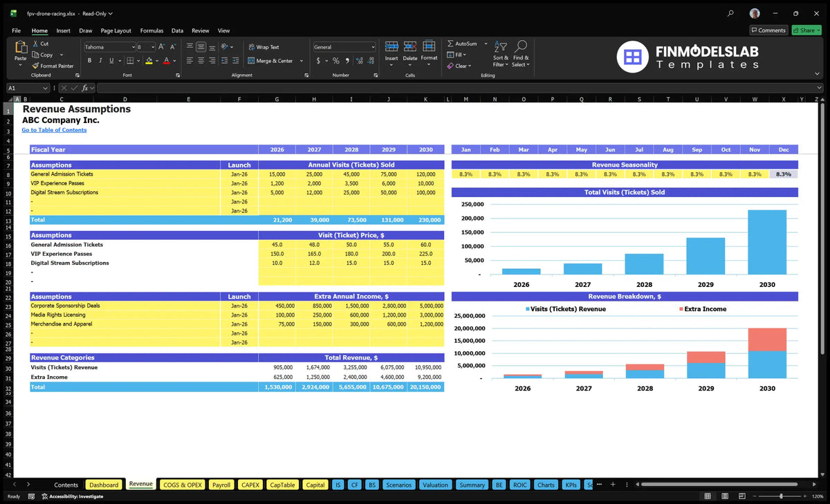The width and height of the screenshot is (830, 504).
Task: Click the Decrease Decimal icon
Action: pos(369,61)
